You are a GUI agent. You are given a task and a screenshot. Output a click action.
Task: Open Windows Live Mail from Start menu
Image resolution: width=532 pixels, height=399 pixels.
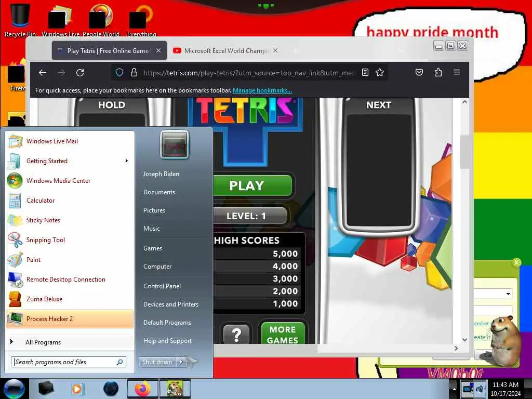coord(70,141)
